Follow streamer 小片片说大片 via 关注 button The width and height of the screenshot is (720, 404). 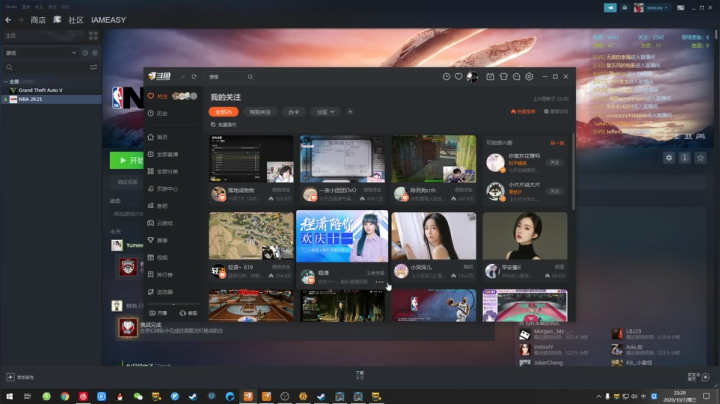(554, 191)
